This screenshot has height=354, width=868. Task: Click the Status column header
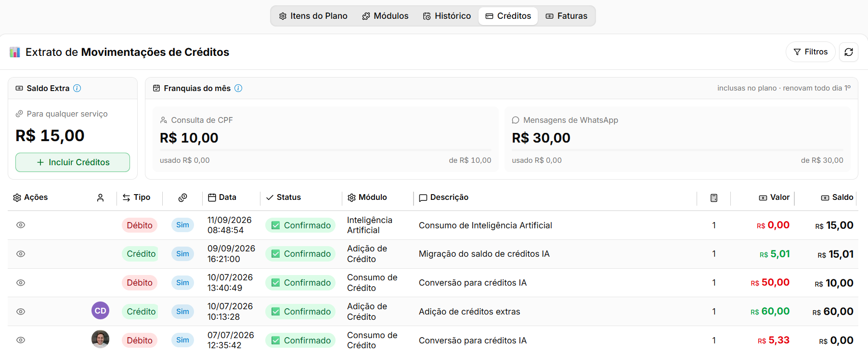tap(283, 197)
